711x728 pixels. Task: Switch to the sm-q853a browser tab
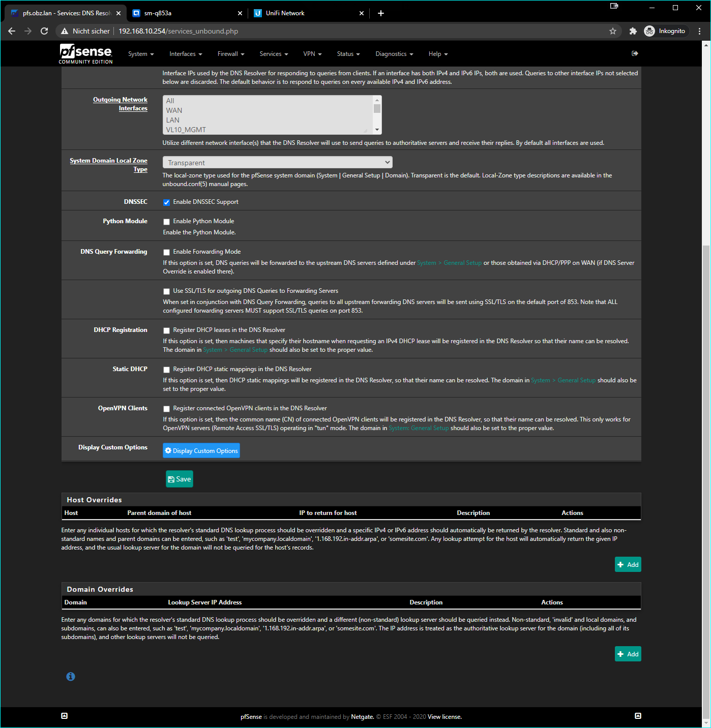click(x=186, y=13)
